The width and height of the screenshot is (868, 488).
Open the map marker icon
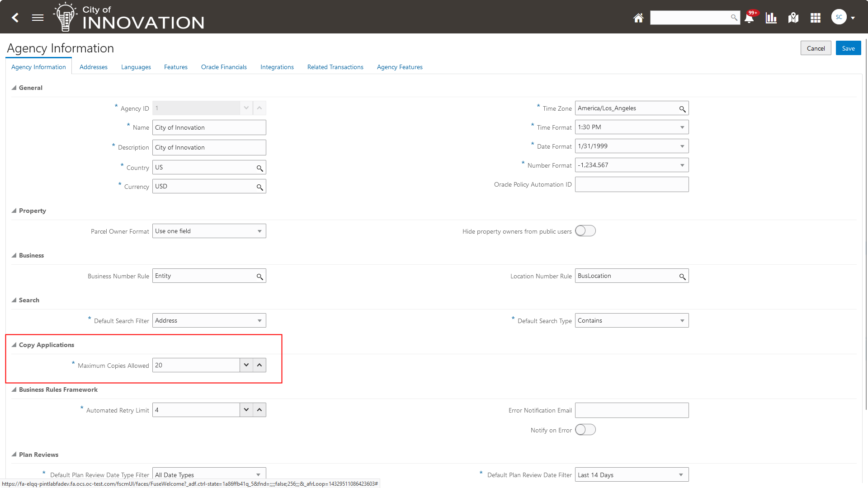point(793,18)
